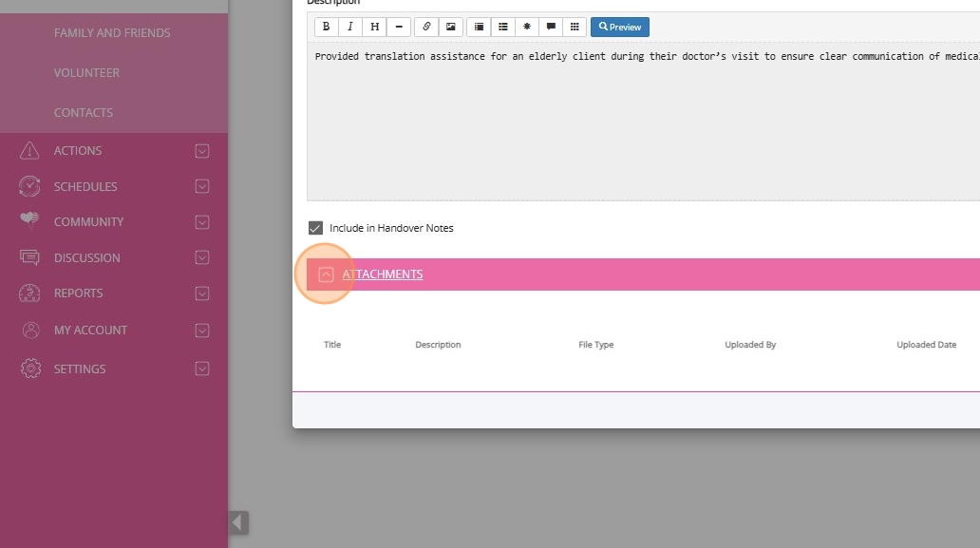Open Family and Friends in the sidebar
Screen dimensions: 980x548
pos(112,33)
